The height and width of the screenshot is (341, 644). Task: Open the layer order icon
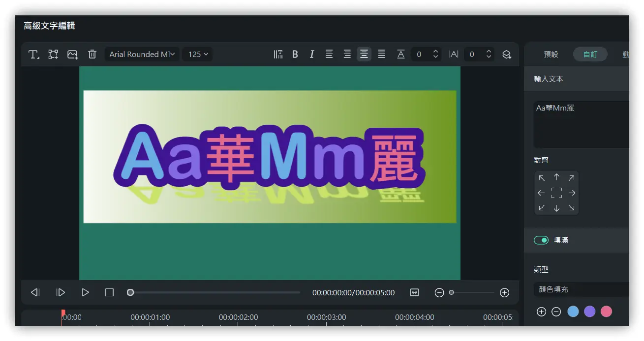pyautogui.click(x=507, y=54)
